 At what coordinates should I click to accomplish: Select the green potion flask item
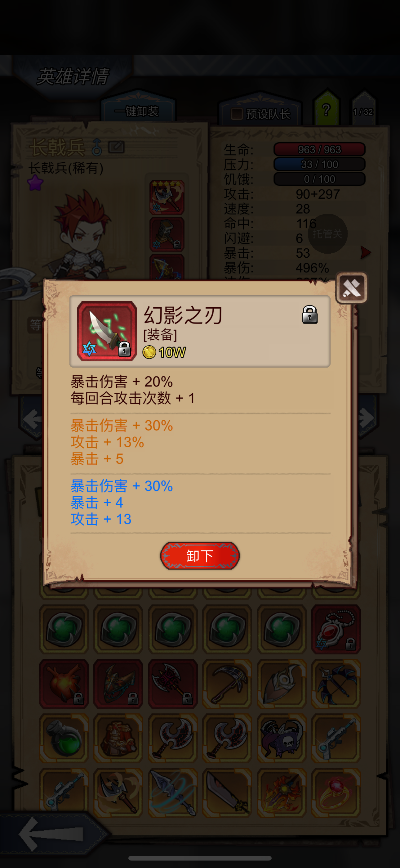pos(64,738)
